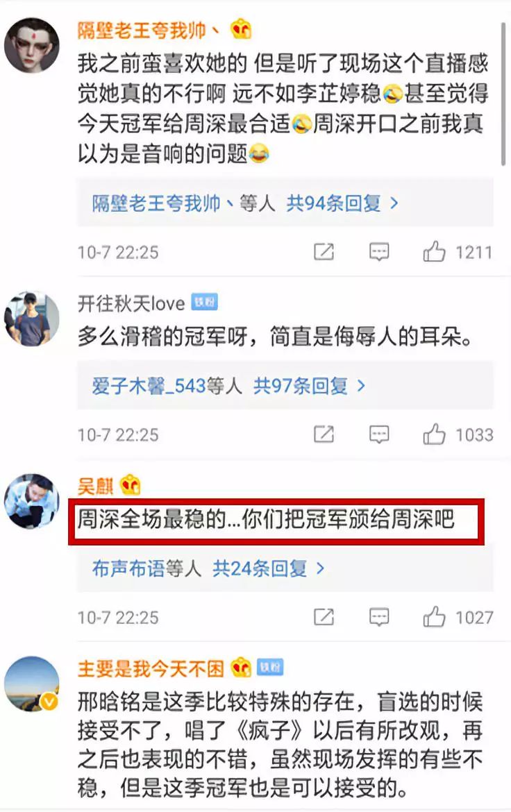
Task: Open replier 爱子木馨_543's profile
Action: (x=149, y=386)
